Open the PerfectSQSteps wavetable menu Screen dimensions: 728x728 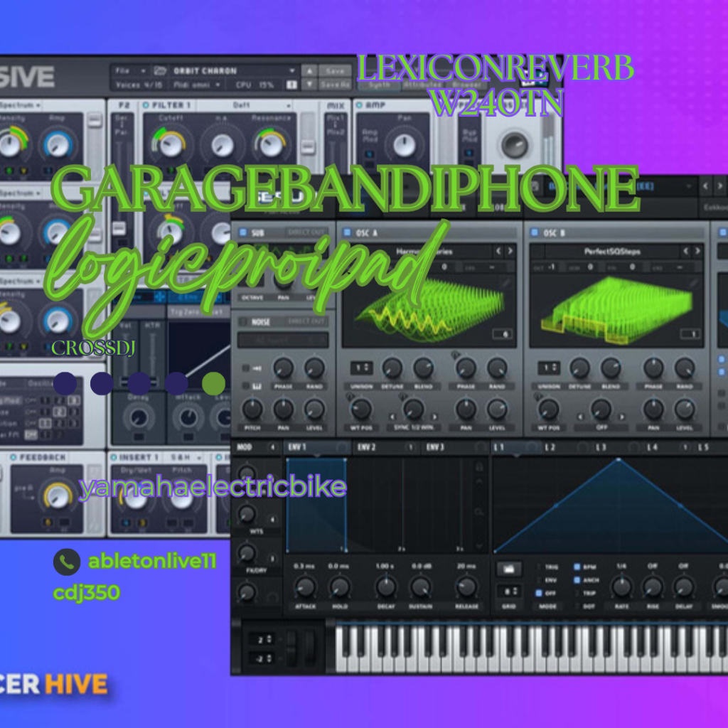[x=612, y=251]
